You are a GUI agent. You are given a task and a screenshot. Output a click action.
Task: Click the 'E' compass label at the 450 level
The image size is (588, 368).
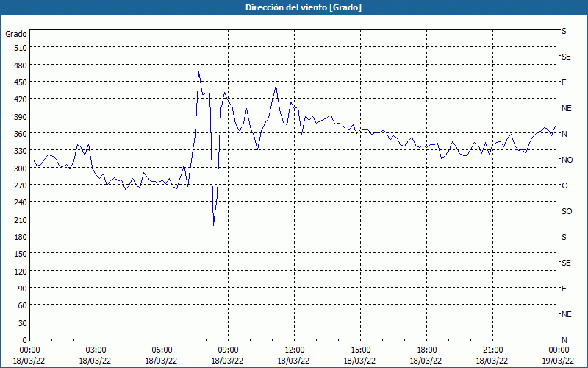coord(564,82)
